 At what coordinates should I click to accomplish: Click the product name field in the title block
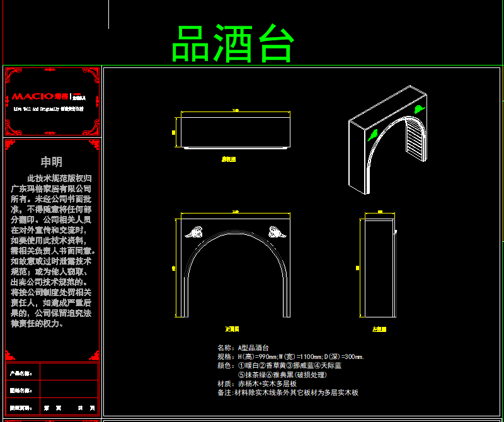[69, 373]
